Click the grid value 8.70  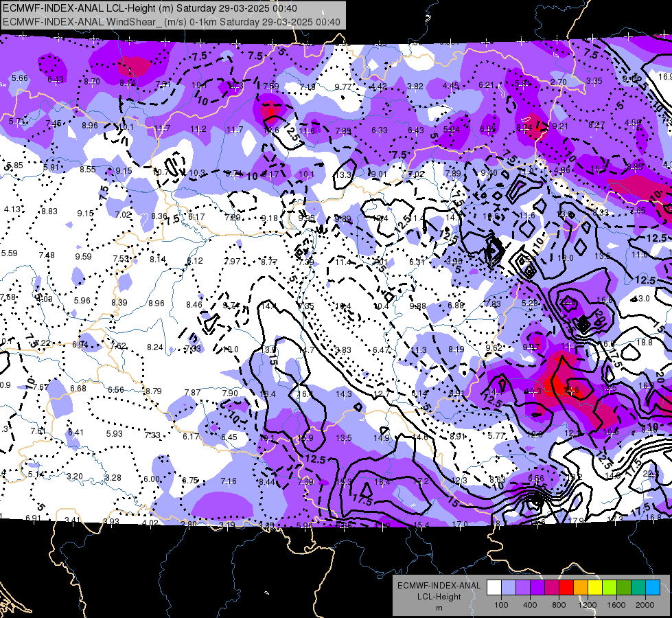92,81
